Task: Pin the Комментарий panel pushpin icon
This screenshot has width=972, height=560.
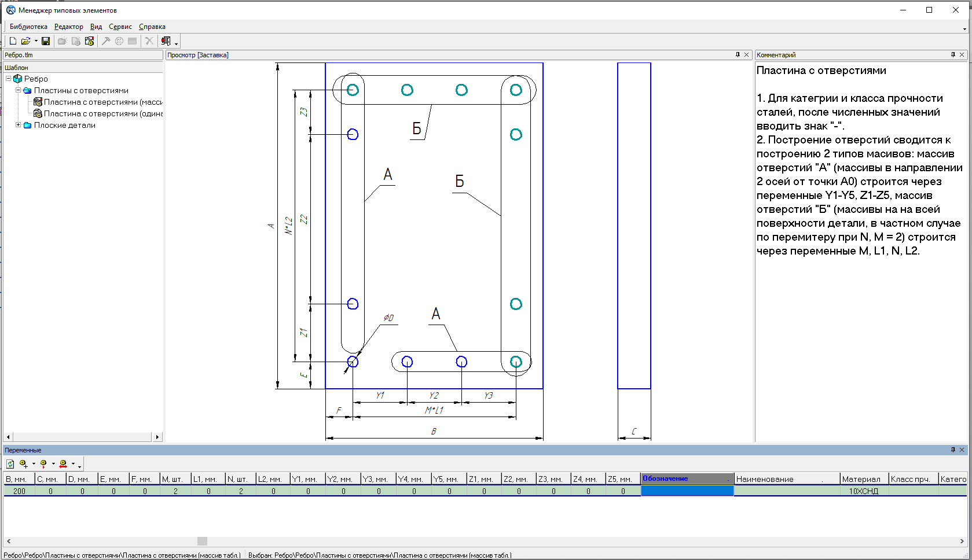Action: pyautogui.click(x=953, y=54)
